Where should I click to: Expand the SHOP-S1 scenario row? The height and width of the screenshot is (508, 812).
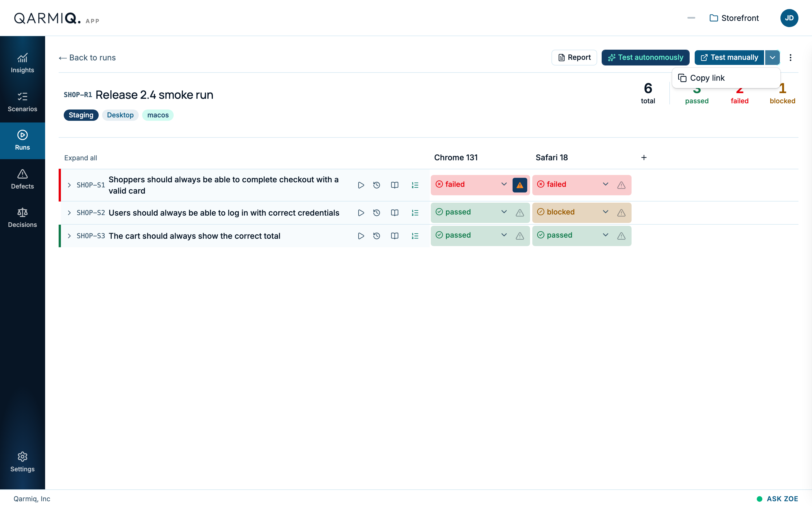coord(69,185)
